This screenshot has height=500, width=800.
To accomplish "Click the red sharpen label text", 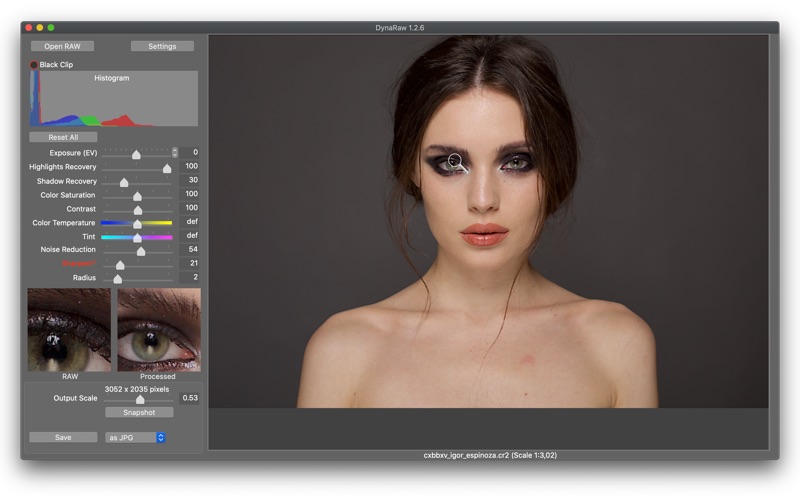I will tap(79, 263).
